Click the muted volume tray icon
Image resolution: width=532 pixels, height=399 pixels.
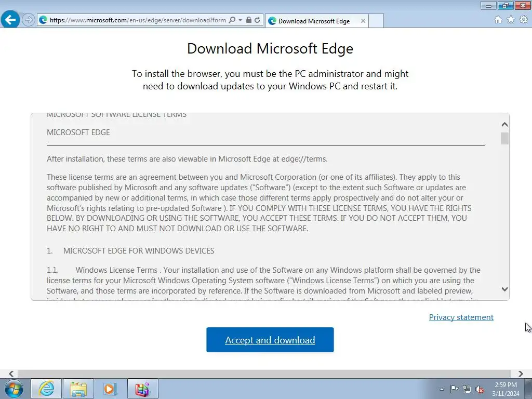click(480, 389)
